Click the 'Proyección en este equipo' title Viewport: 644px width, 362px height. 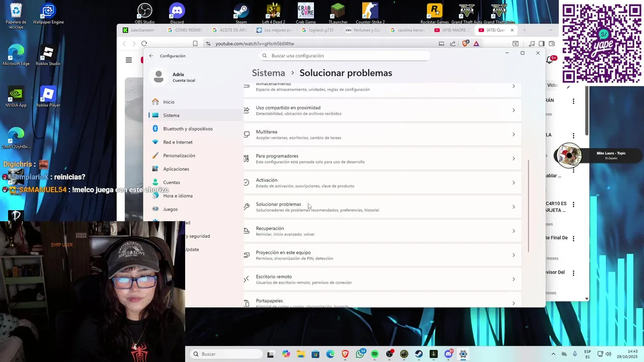click(283, 252)
